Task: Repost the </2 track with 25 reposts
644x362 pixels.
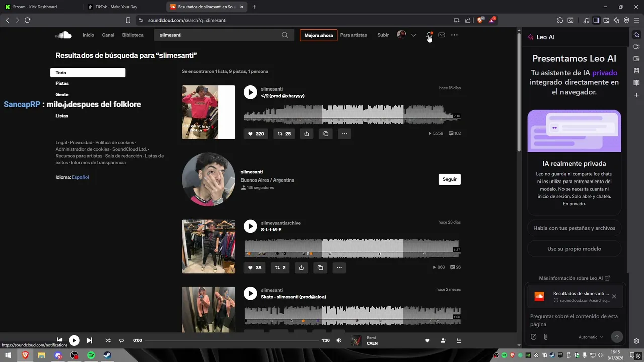Action: click(284, 134)
